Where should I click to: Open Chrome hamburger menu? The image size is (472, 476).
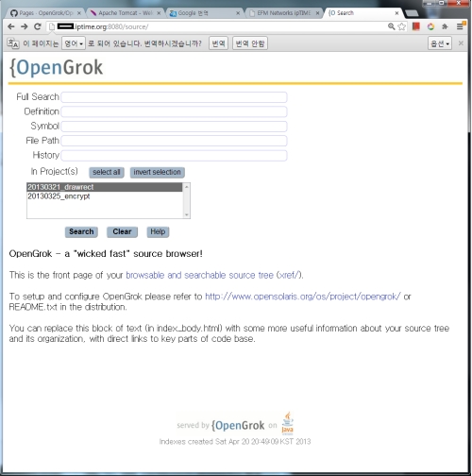click(x=460, y=26)
